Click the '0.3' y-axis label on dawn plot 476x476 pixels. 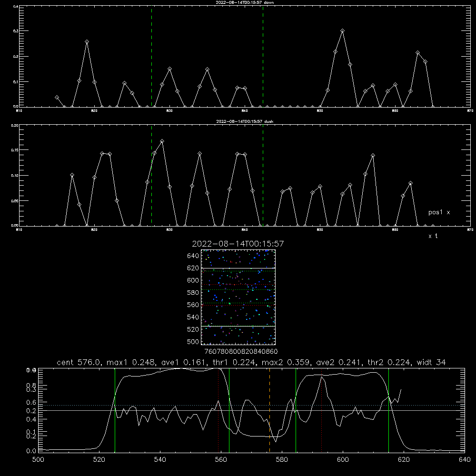click(x=15, y=31)
